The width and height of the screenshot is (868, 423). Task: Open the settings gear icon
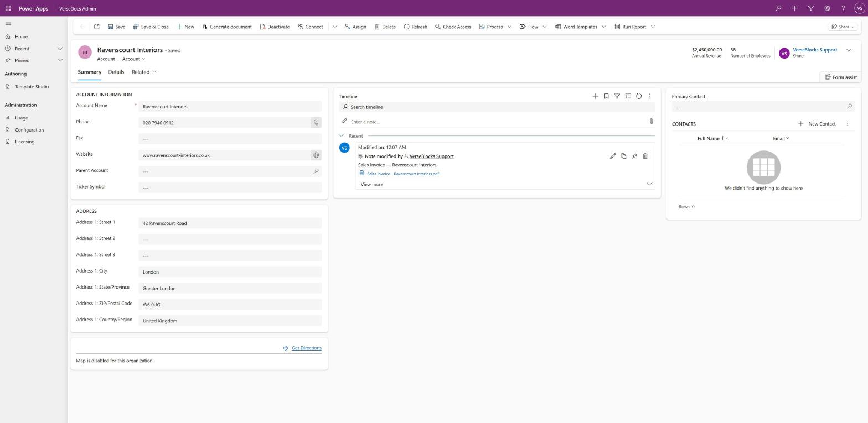(x=827, y=8)
